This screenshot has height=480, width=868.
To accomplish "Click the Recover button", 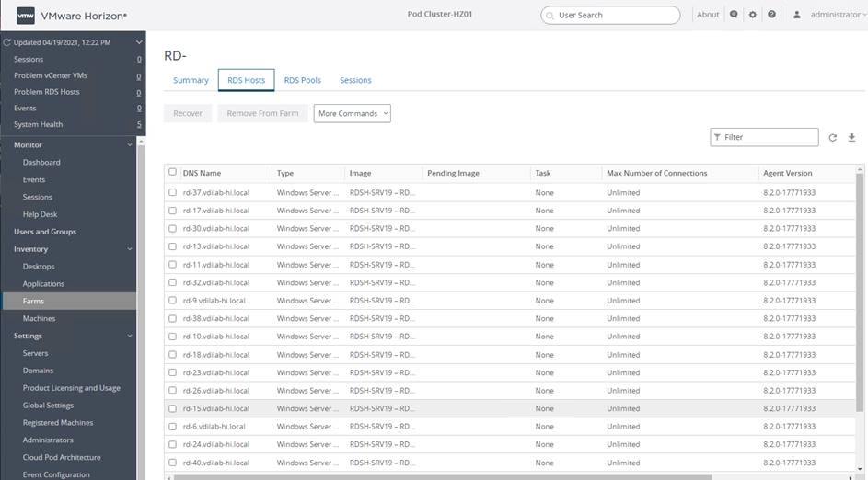I will (x=188, y=113).
